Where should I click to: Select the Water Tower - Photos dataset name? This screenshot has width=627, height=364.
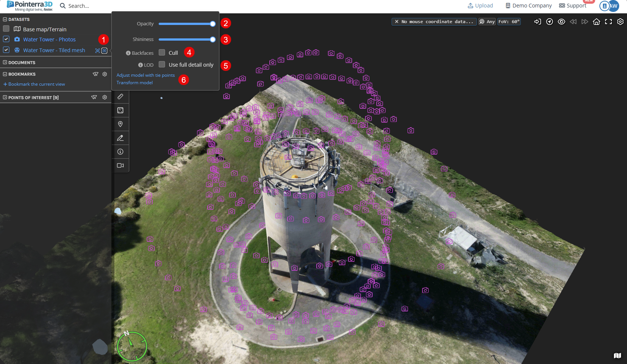(49, 39)
